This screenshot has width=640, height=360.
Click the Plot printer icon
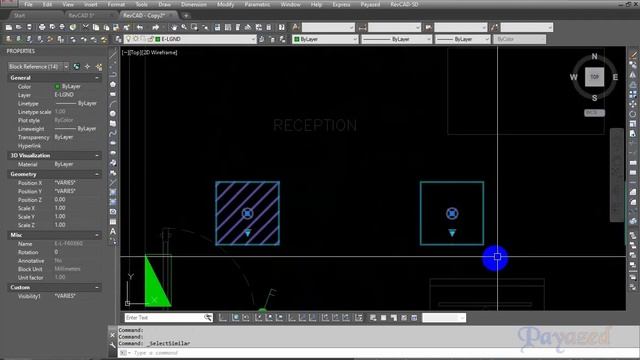(42, 27)
